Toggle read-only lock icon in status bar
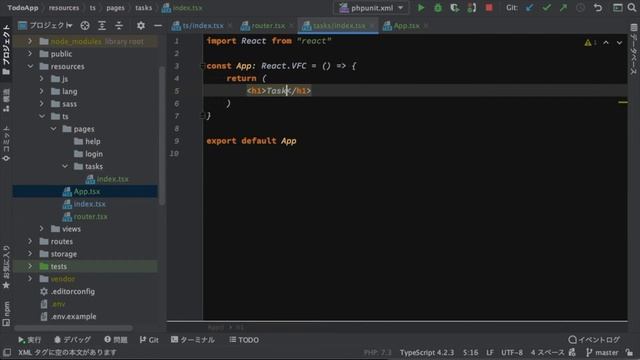This screenshot has width=640, height=360. [629, 352]
